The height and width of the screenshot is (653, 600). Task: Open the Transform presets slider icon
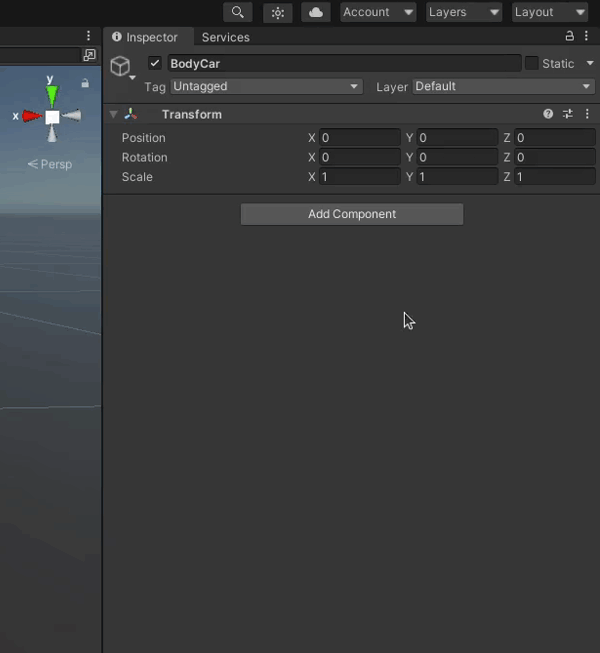568,114
